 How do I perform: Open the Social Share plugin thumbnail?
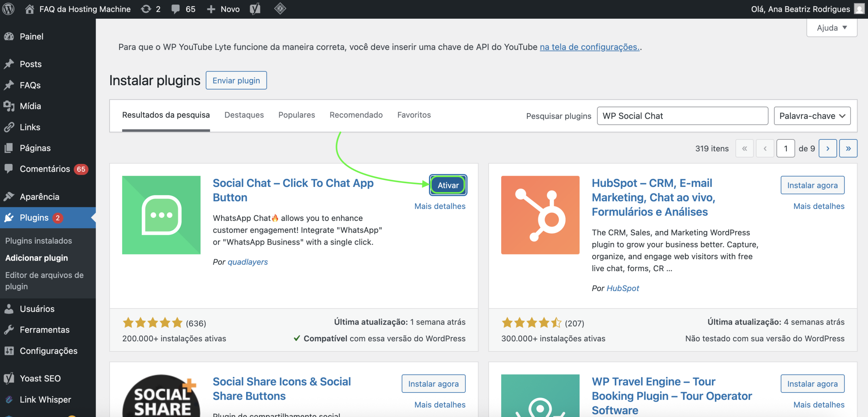click(161, 396)
